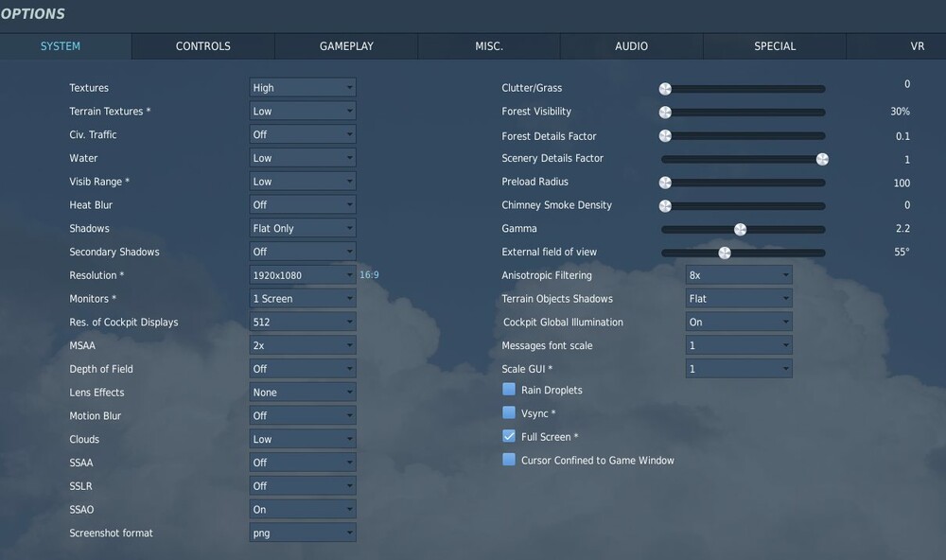This screenshot has width=946, height=560.
Task: Open the Clouds dropdown
Action: [303, 439]
